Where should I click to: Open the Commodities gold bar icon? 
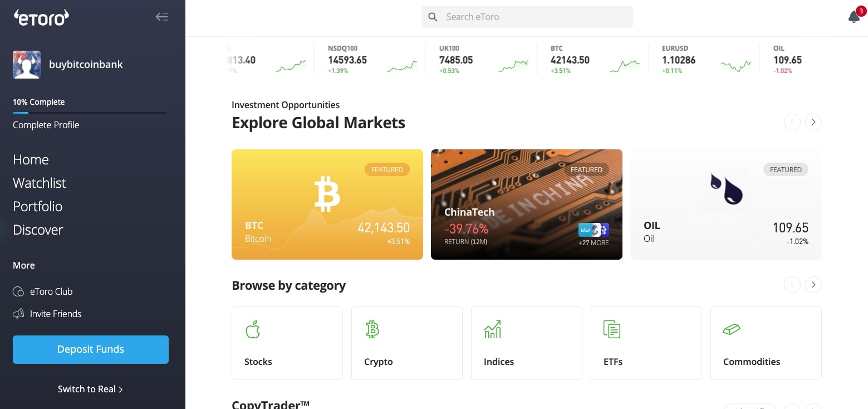[732, 329]
